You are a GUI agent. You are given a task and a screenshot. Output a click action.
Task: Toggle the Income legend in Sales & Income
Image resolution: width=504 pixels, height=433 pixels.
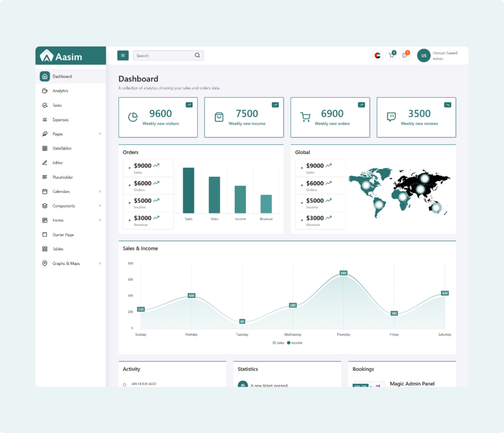click(294, 343)
